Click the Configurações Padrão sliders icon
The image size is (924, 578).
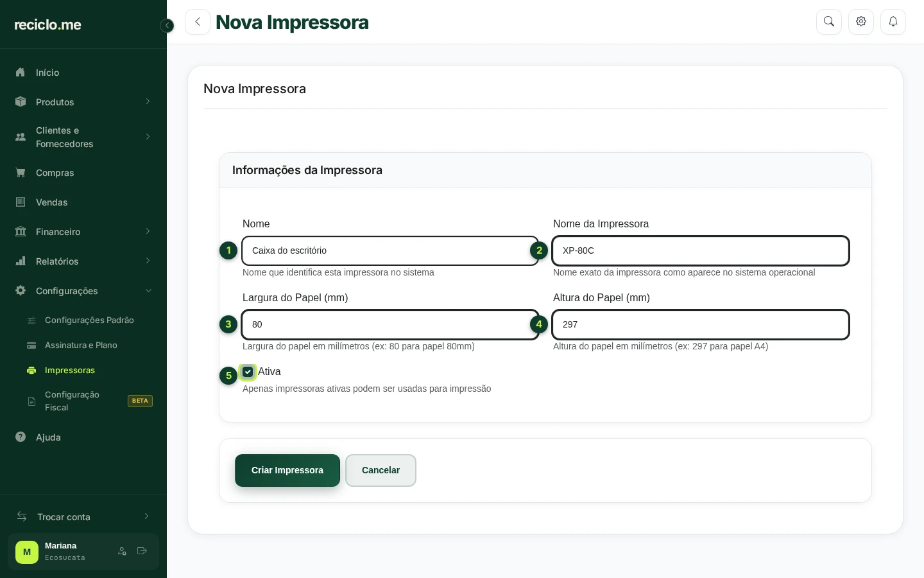coord(31,320)
